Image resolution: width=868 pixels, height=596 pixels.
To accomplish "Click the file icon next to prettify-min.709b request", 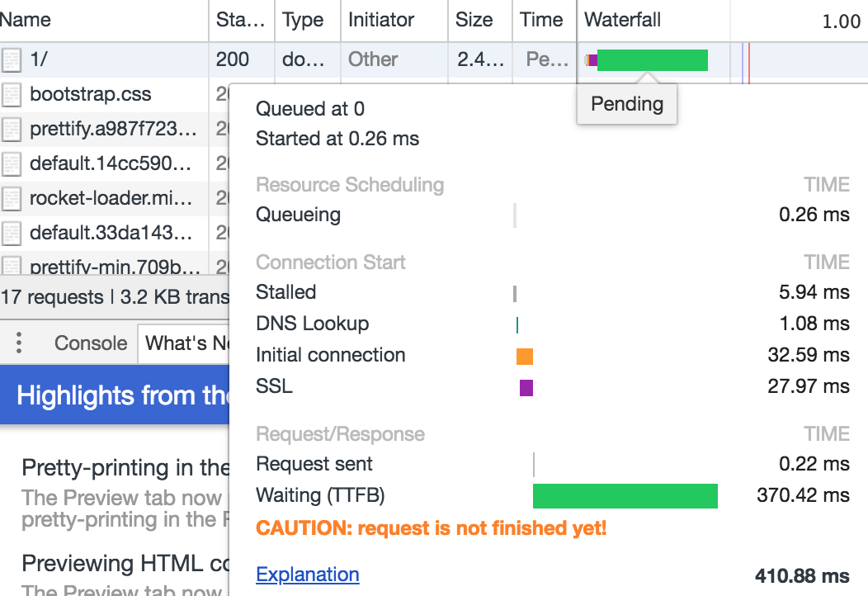I will tap(11, 264).
